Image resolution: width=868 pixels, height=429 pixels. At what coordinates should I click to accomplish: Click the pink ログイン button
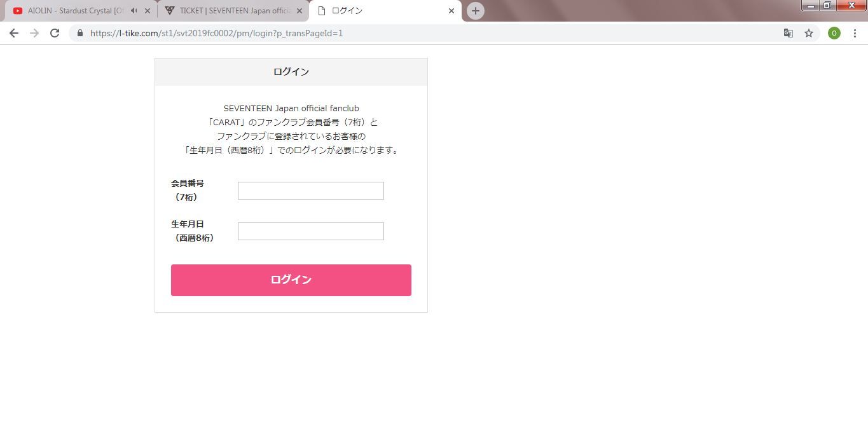[x=291, y=280]
